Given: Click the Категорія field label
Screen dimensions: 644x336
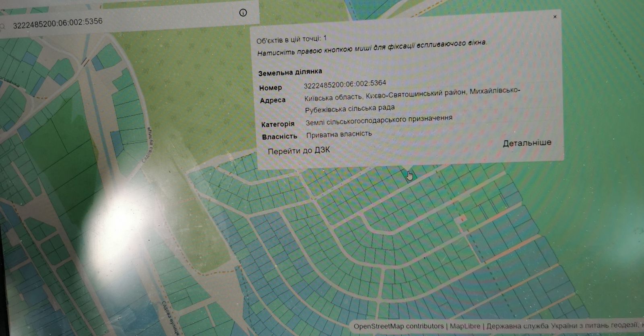Looking at the screenshot, I should tap(278, 124).
